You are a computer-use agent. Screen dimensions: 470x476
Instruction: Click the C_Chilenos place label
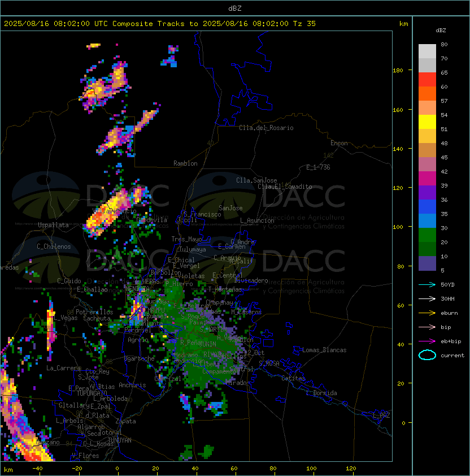coord(54,246)
